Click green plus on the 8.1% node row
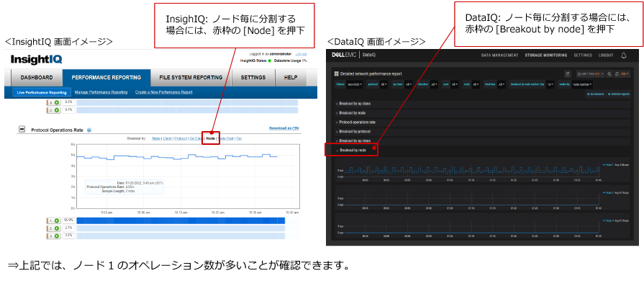This screenshot has width=644, height=281. [57, 110]
